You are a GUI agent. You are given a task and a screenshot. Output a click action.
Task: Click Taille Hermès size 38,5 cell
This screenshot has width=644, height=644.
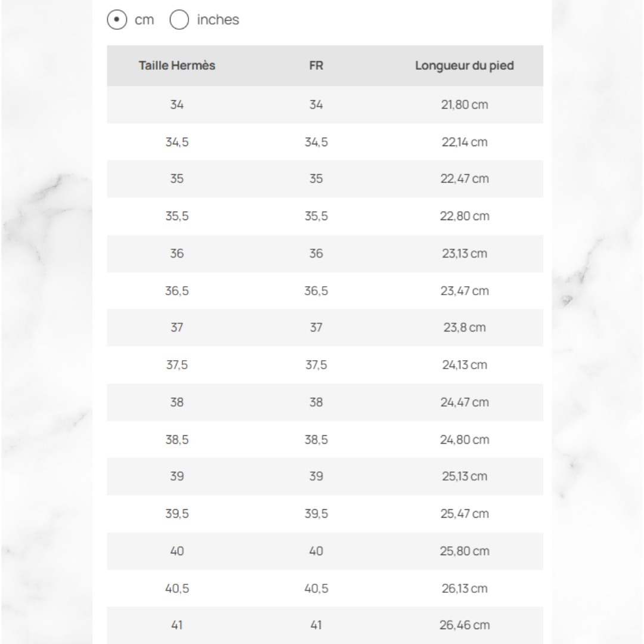pos(177,439)
